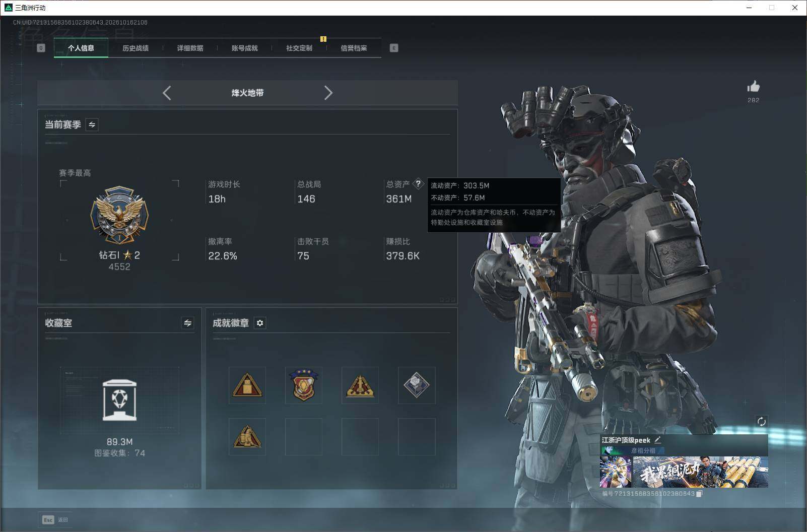Click the refresh character model icon
Viewport: 807px width, 532px height.
(x=761, y=421)
